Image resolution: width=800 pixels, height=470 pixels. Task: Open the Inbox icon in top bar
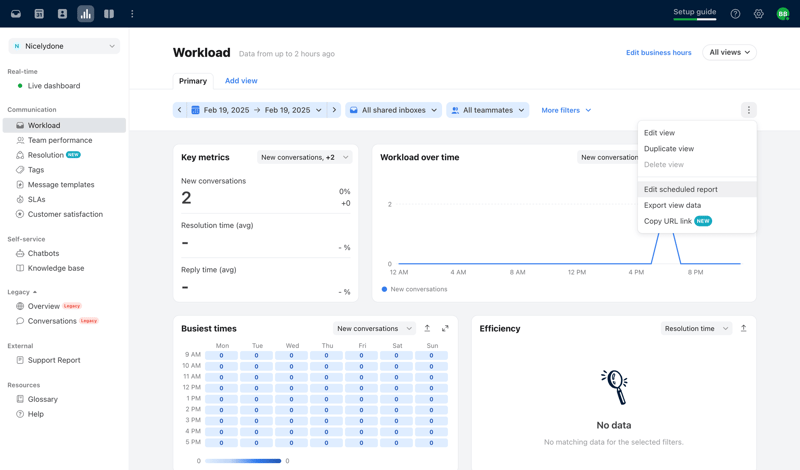tap(16, 14)
